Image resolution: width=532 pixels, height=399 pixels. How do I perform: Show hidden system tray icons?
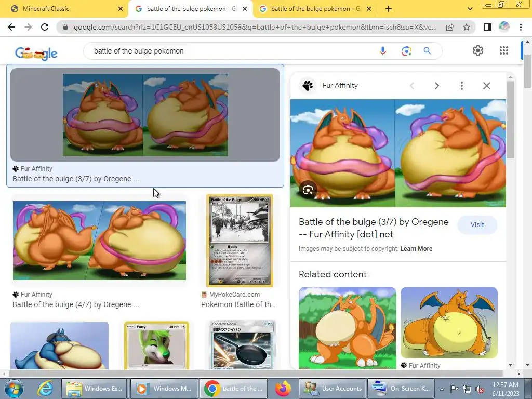(442, 389)
